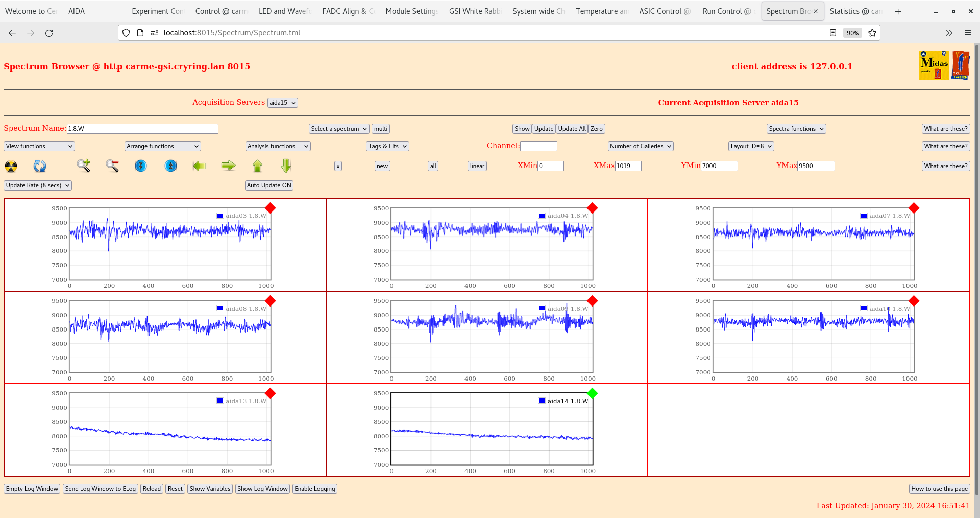Viewport: 980px width, 518px height.
Task: Zoom out with the magnifier minus icon
Action: [x=112, y=166]
